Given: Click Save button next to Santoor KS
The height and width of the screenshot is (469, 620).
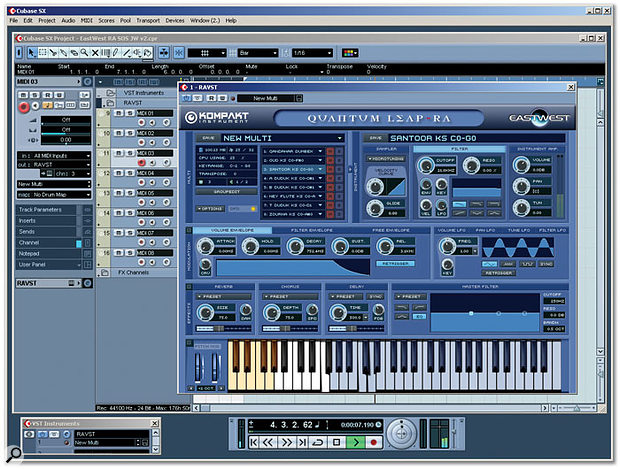Looking at the screenshot, I should pyautogui.click(x=375, y=138).
